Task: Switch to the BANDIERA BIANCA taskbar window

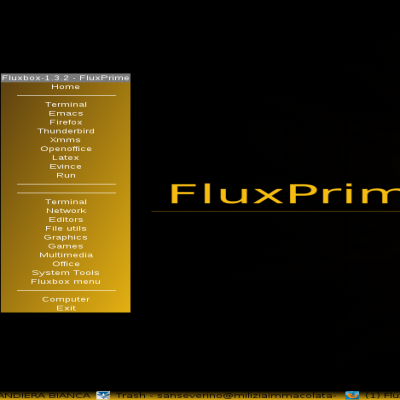Action: (x=46, y=396)
